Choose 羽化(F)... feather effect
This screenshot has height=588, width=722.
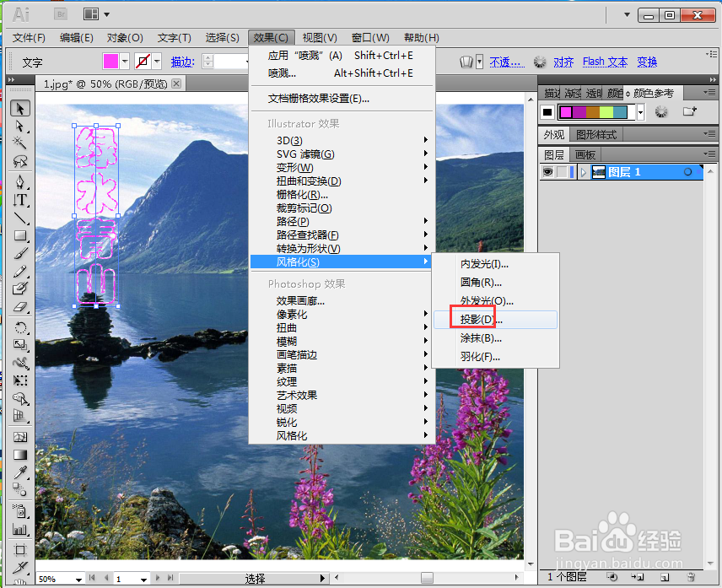495,356
